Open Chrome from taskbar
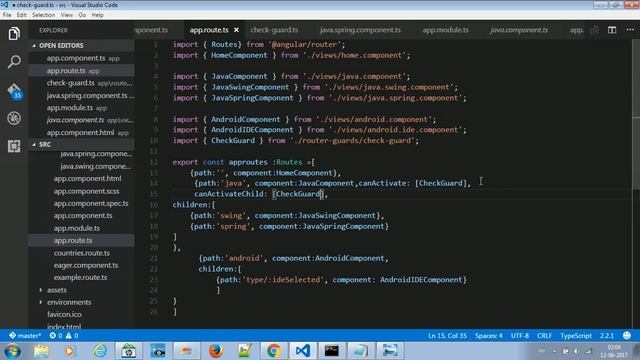Screen dimensions: 640x360 click(273, 351)
